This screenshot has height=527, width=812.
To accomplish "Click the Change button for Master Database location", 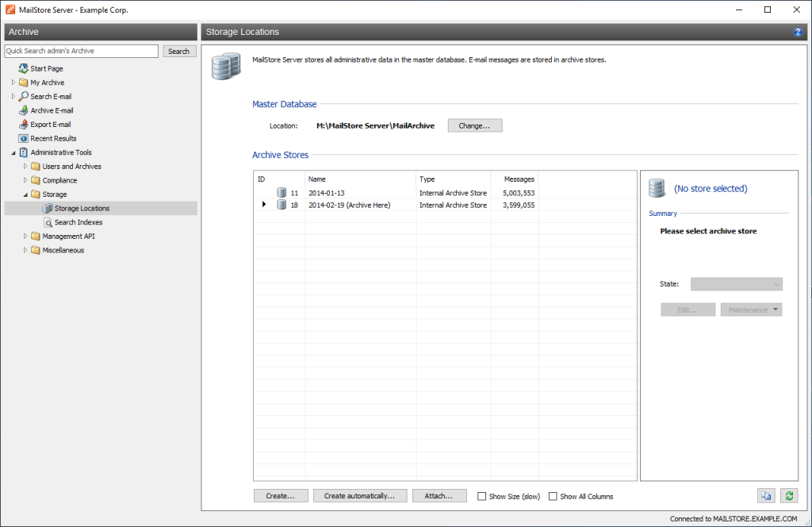I will click(474, 125).
